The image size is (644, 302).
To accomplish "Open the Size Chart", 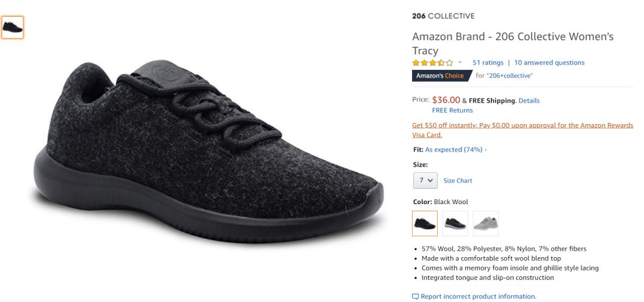I will click(457, 180).
